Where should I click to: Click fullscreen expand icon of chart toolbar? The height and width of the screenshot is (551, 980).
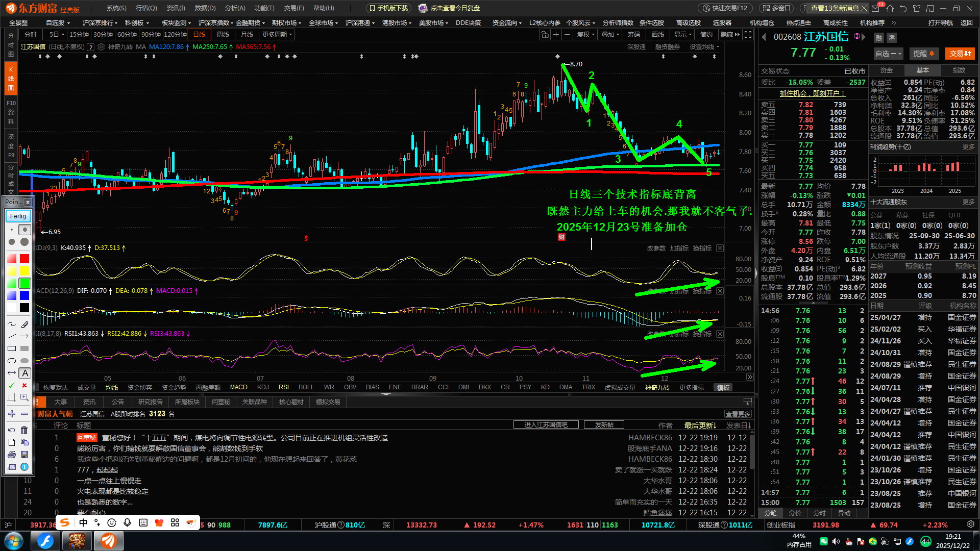point(748,35)
